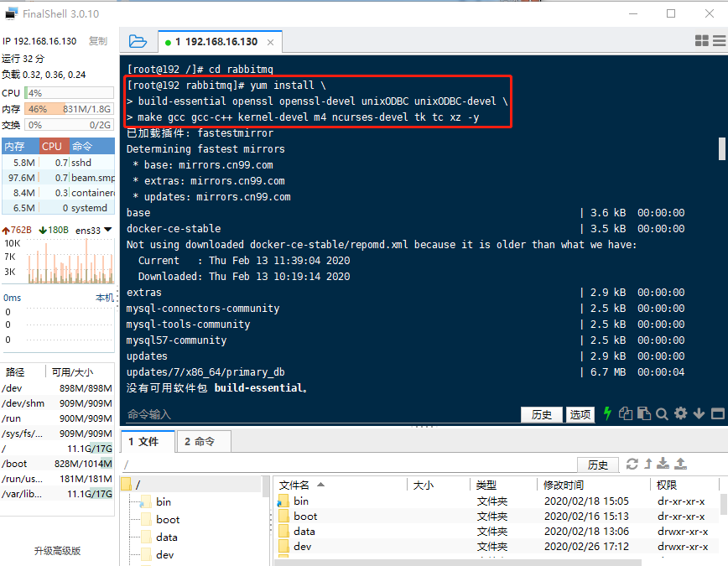Open the ens33 network interface dropdown
This screenshot has width=728, height=566.
pos(108,230)
